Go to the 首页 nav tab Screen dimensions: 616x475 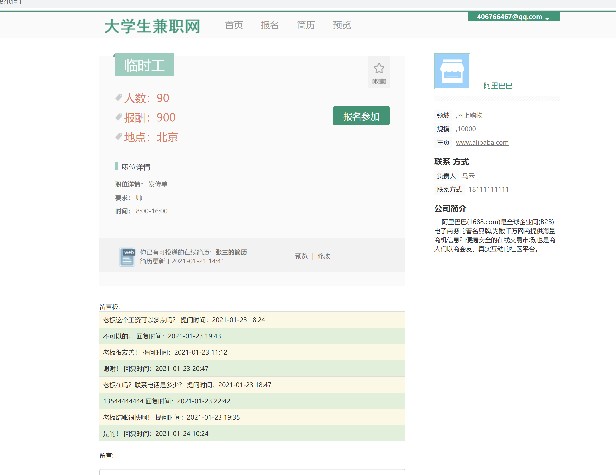[x=234, y=26]
